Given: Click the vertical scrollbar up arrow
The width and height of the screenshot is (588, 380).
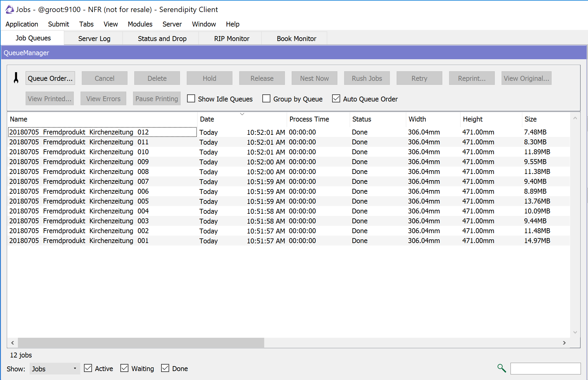Looking at the screenshot, I should [575, 118].
